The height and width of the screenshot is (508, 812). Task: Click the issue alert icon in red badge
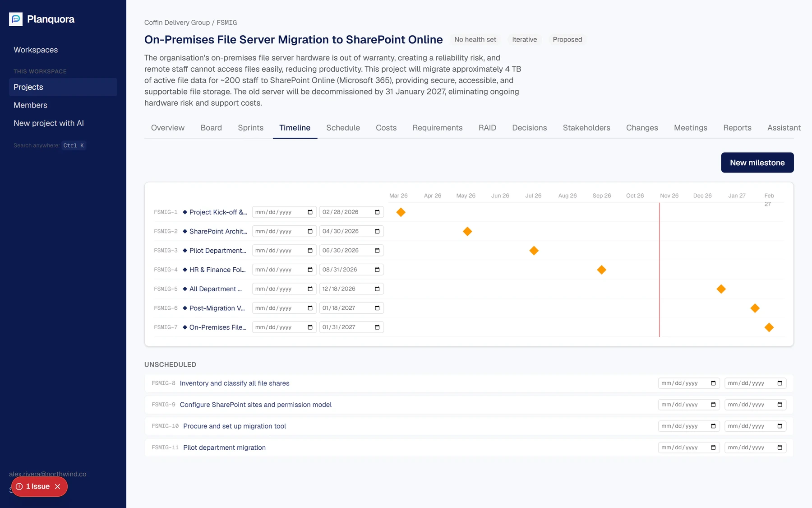coord(19,486)
